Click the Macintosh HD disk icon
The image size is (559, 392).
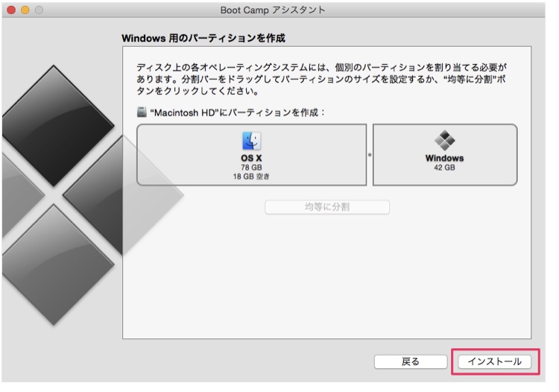pos(142,112)
